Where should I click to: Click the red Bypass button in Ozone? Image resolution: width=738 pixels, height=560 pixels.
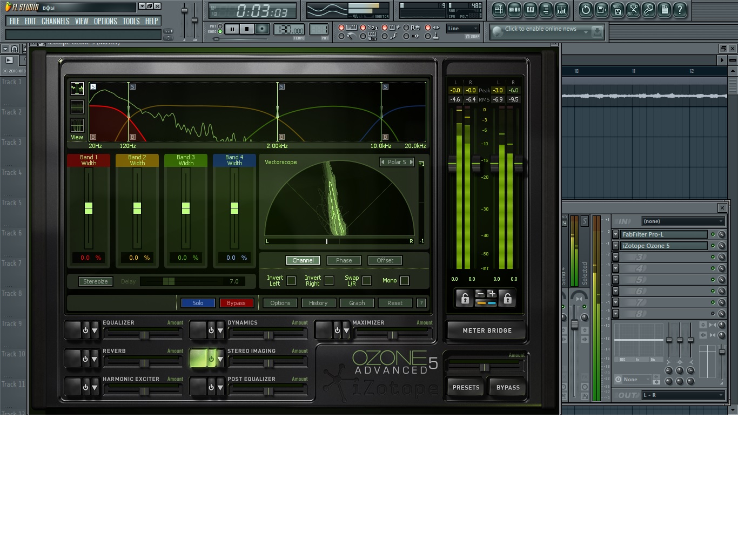(x=236, y=303)
